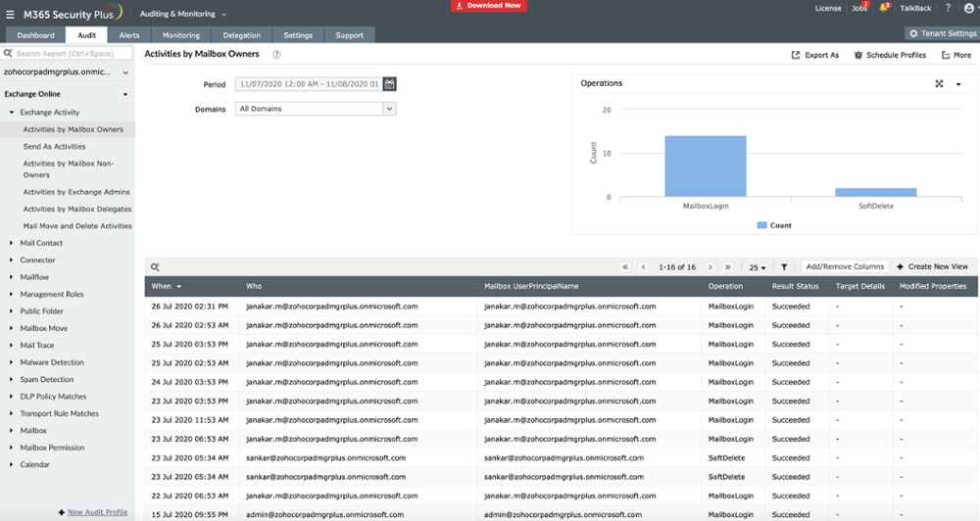980x521 pixels.
Task: Switch to the Delegation tab
Action: [x=242, y=35]
